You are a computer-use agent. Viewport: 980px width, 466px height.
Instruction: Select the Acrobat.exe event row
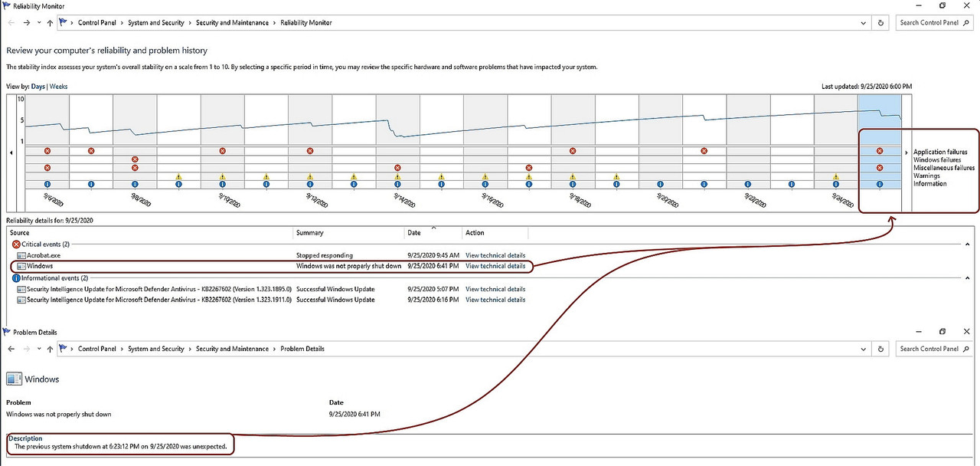click(272, 255)
